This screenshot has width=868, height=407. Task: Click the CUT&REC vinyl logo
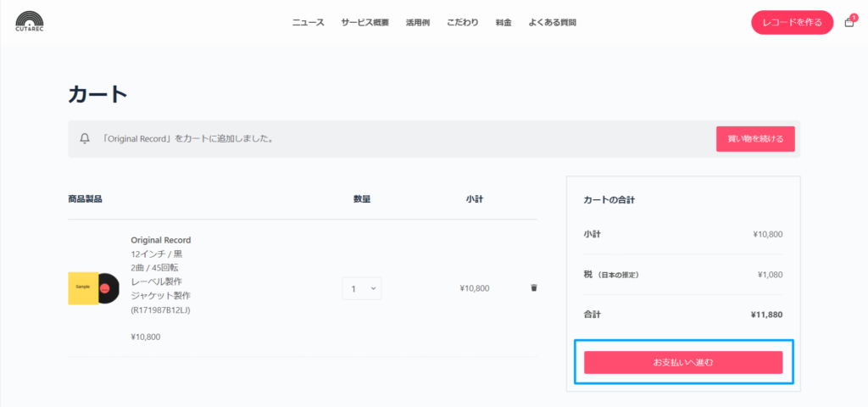click(31, 21)
